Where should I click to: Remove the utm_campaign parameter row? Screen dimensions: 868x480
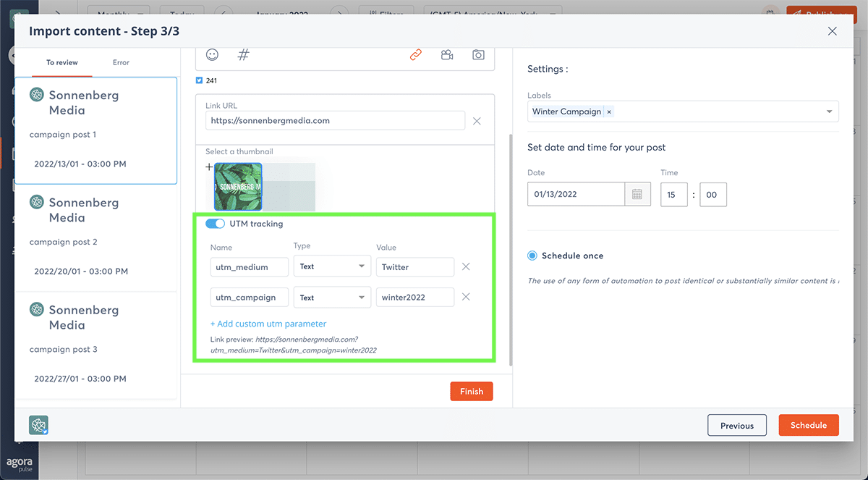[466, 297]
